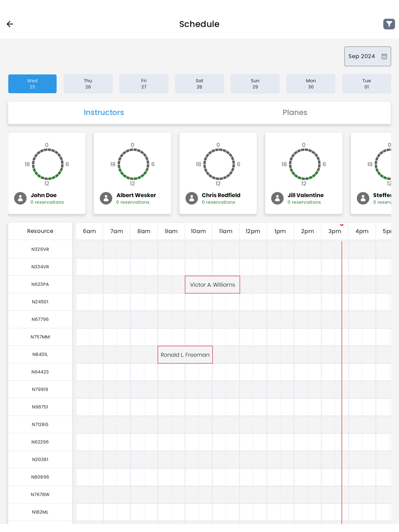399x532 pixels.
Task: Open the Sep 2024 month selector
Action: pyautogui.click(x=367, y=56)
